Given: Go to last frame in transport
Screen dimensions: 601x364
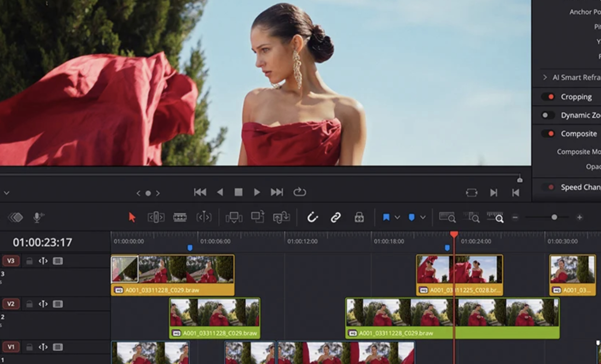Looking at the screenshot, I should (x=277, y=192).
